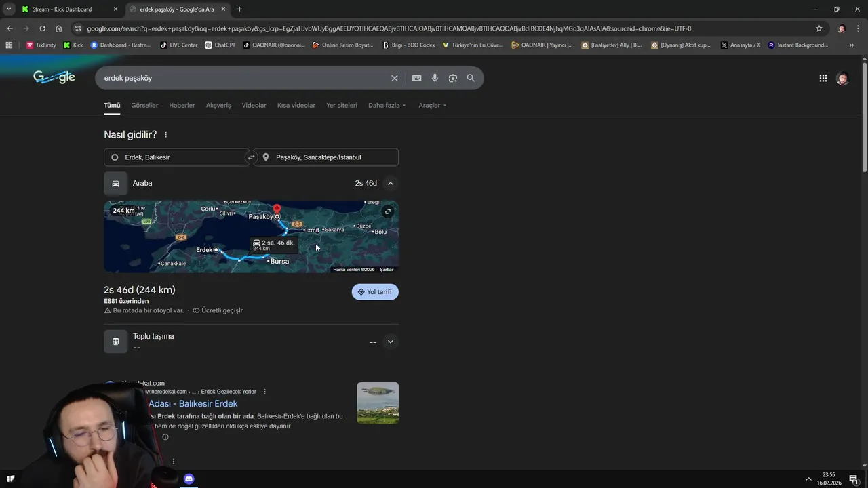Open the on-screen keyboard icon in search bar
This screenshot has width=868, height=488.
416,78
